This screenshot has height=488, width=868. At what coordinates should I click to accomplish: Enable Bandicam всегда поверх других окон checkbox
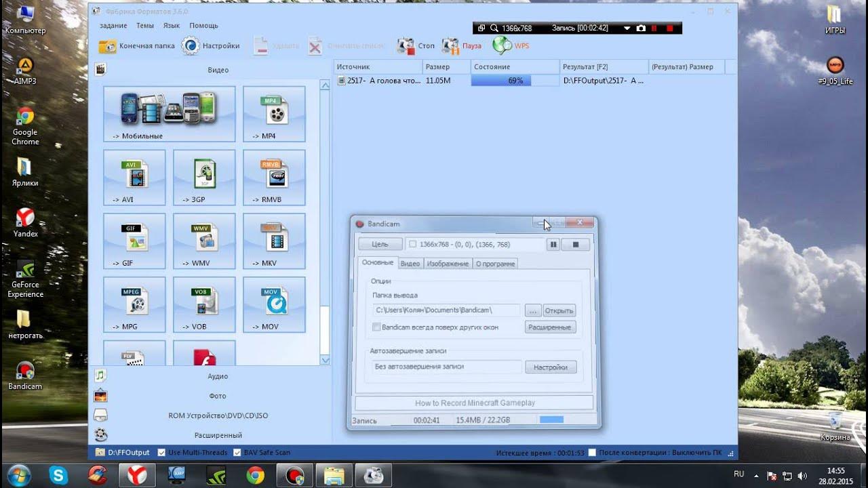pos(376,327)
